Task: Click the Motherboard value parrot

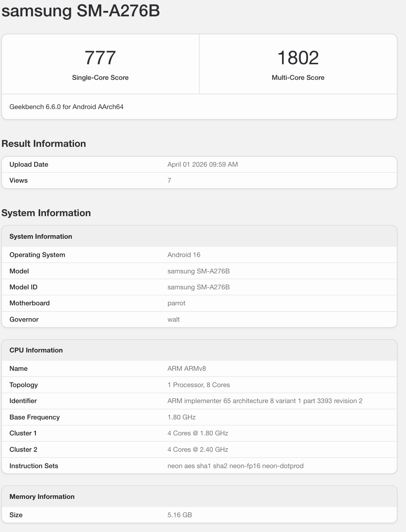Action: point(177,303)
